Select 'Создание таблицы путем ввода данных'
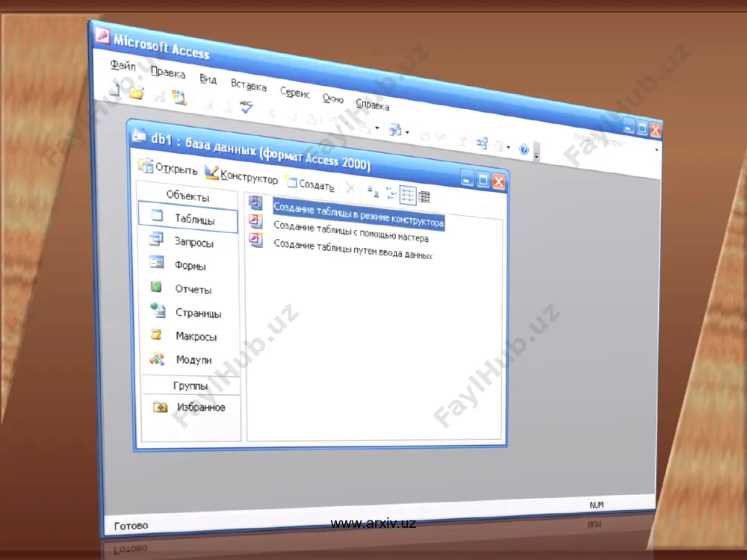The height and width of the screenshot is (560, 747). [x=353, y=250]
